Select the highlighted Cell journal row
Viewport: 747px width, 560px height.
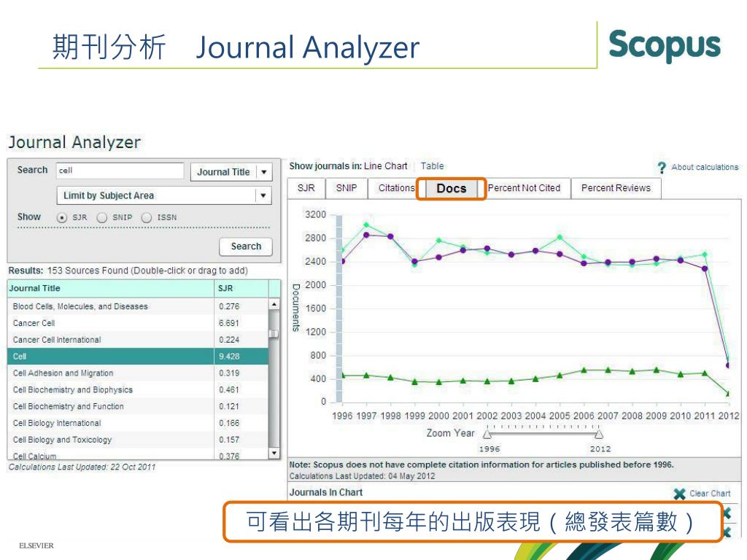pos(138,357)
